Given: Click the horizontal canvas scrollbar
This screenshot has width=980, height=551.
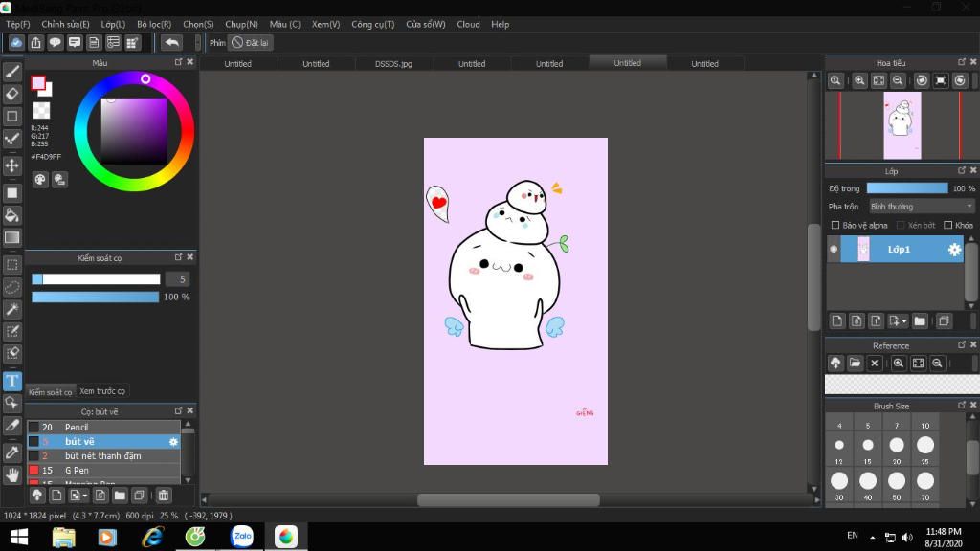Looking at the screenshot, I should point(509,499).
